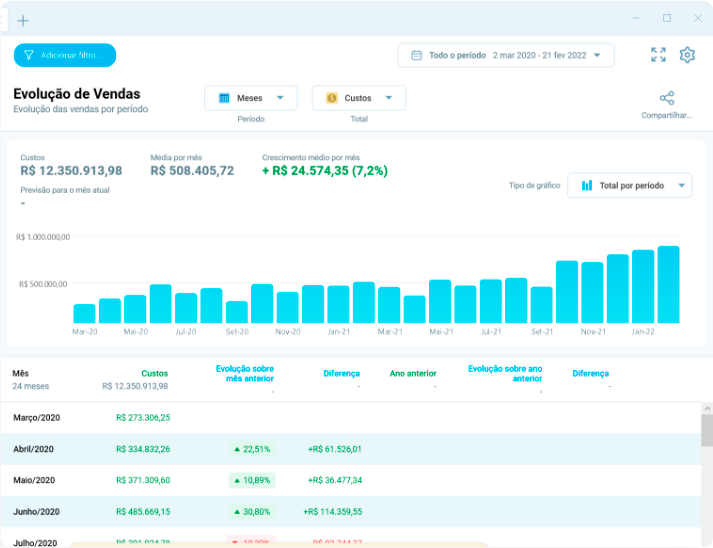Click the R$ 12.350.913,98 Custos summary value

pos(71,171)
